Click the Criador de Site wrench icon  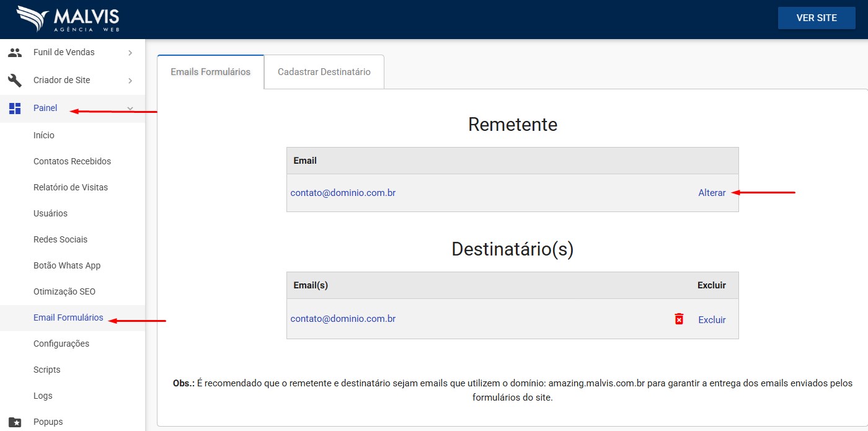point(15,80)
